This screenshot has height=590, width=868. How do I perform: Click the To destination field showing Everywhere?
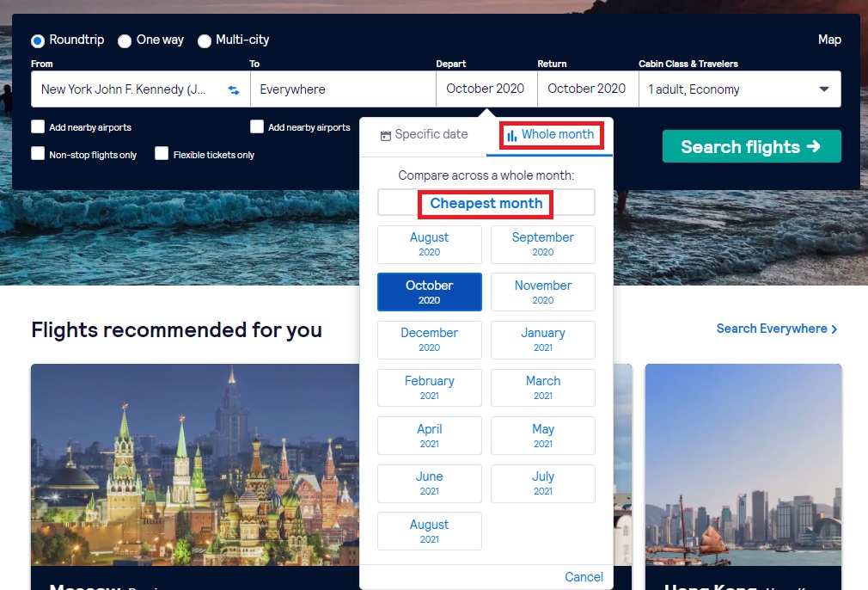[343, 89]
